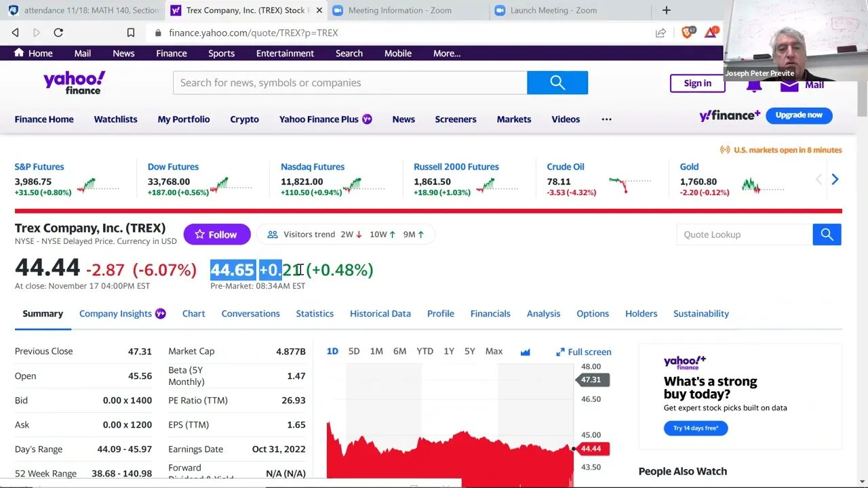Click Try 14 days free button
868x488 pixels.
coord(696,428)
